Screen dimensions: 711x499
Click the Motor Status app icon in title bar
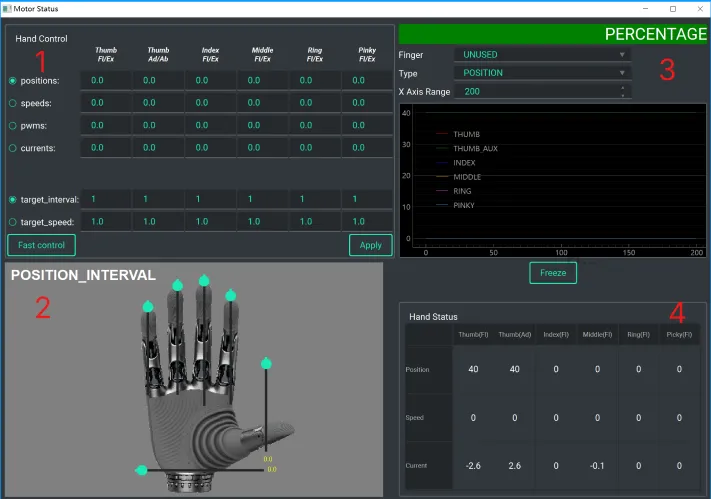click(x=7, y=8)
